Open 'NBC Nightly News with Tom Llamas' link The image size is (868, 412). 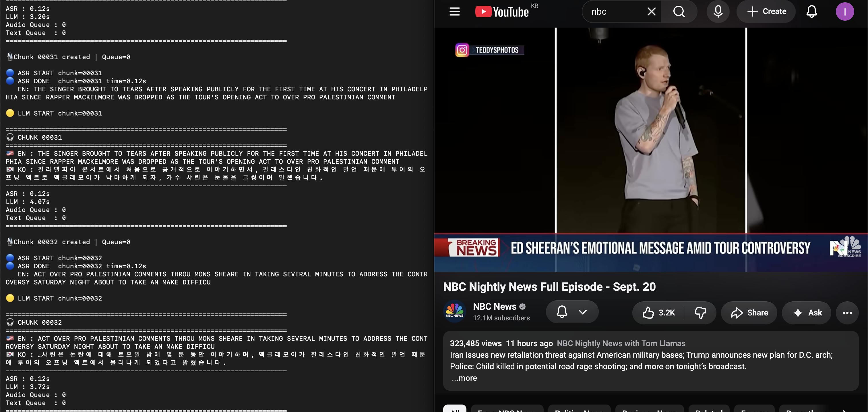point(621,343)
